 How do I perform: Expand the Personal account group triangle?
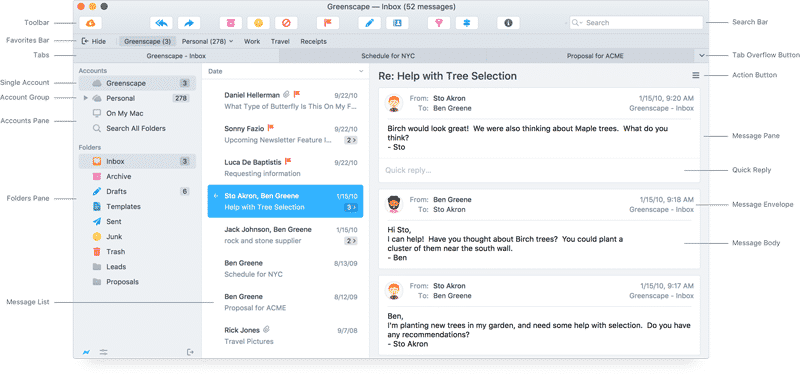click(x=86, y=98)
